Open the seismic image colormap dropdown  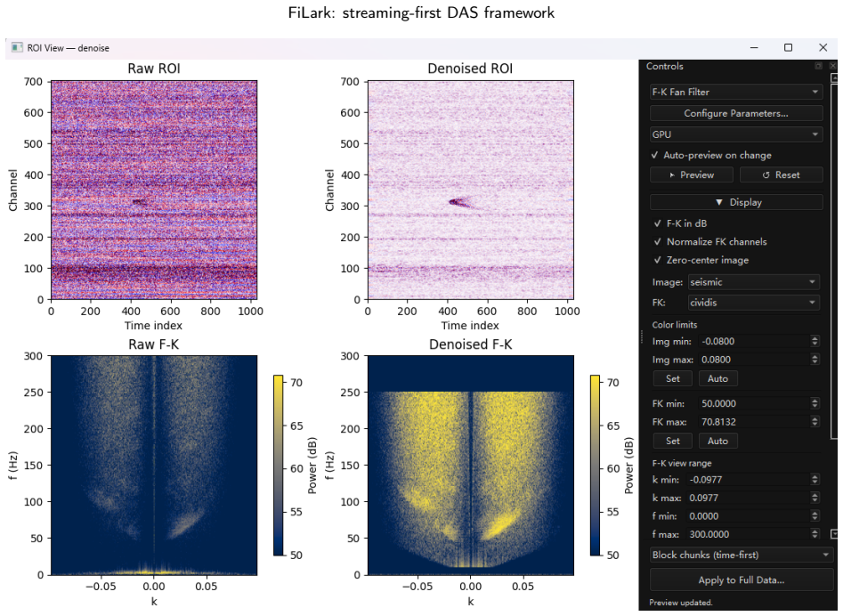754,282
